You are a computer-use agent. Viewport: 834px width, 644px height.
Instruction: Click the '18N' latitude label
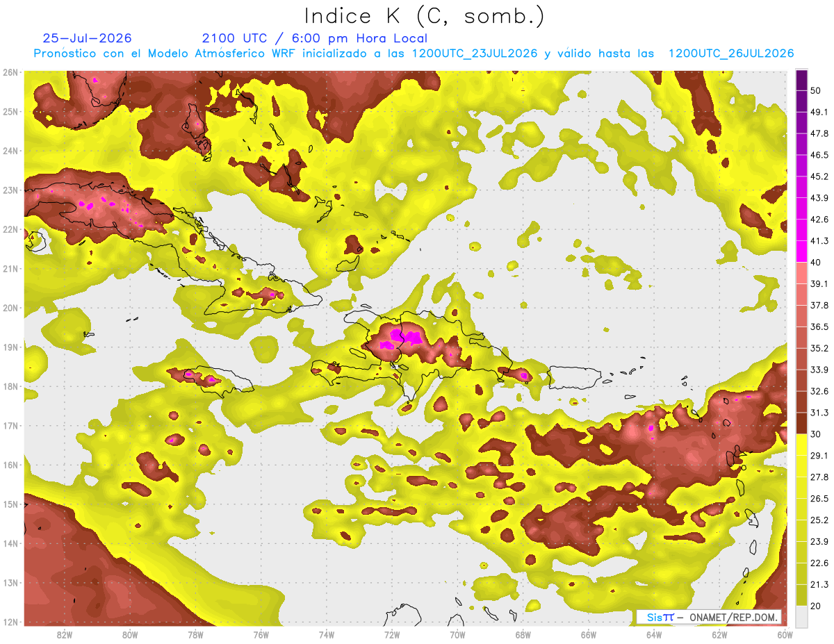click(10, 386)
